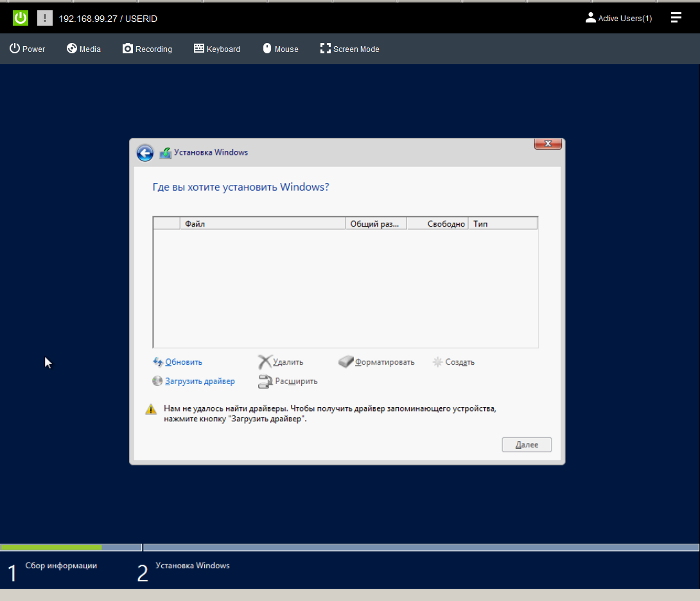The width and height of the screenshot is (700, 601).
Task: Click the Форматировать format option
Action: tap(384, 362)
